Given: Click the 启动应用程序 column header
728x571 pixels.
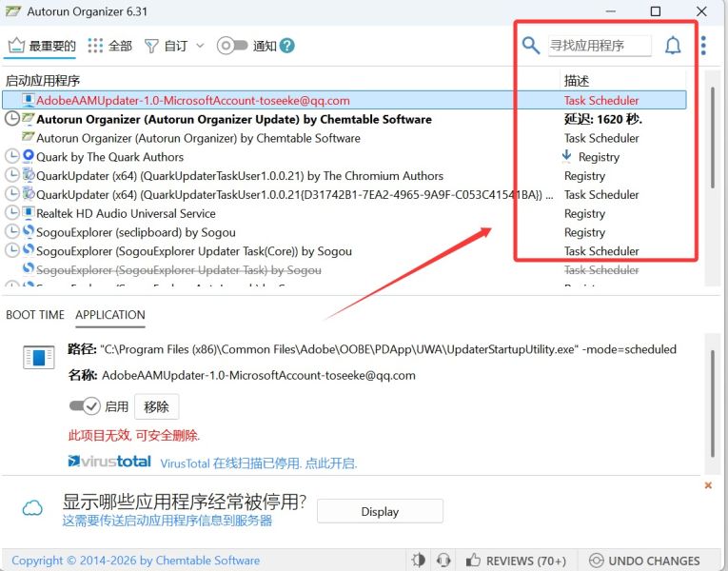Looking at the screenshot, I should tap(43, 80).
